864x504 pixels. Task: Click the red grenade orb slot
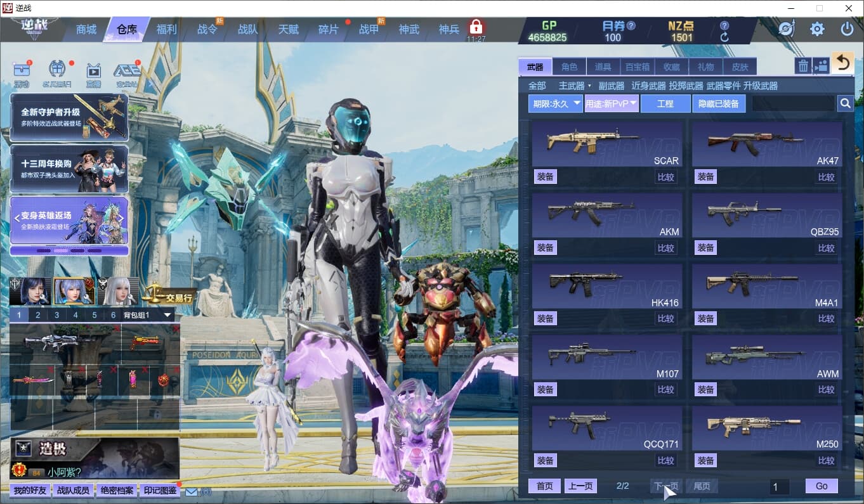pyautogui.click(x=164, y=380)
